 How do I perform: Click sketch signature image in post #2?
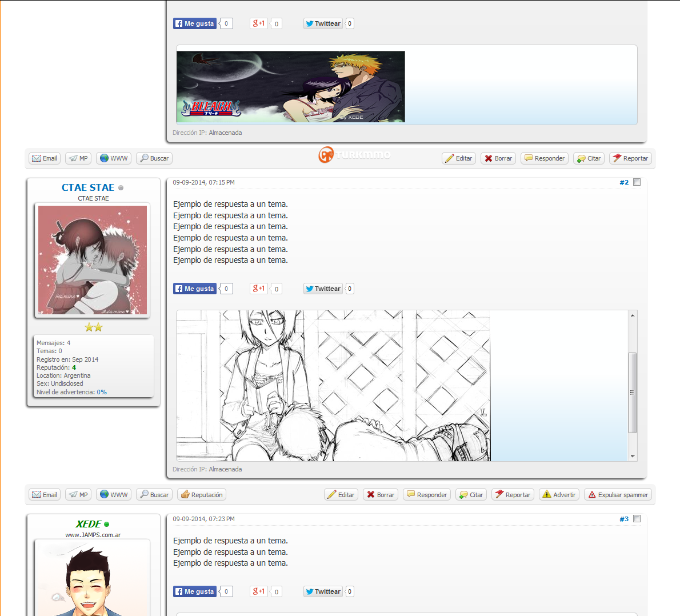click(x=333, y=386)
